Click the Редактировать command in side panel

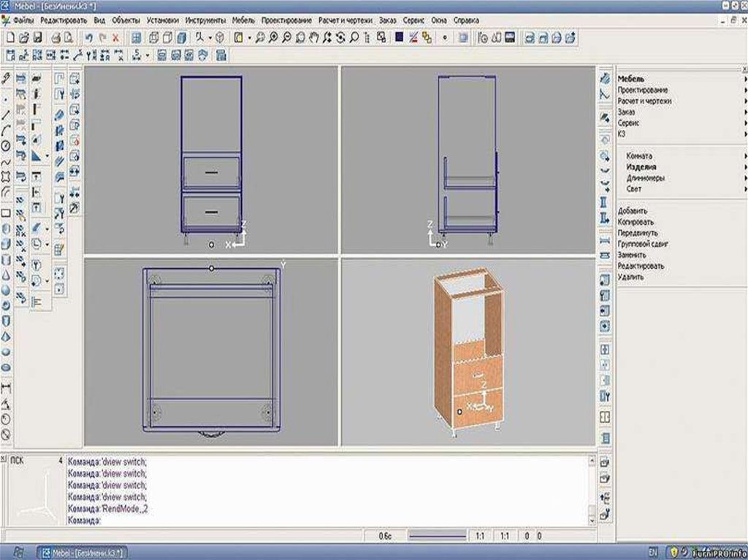641,266
